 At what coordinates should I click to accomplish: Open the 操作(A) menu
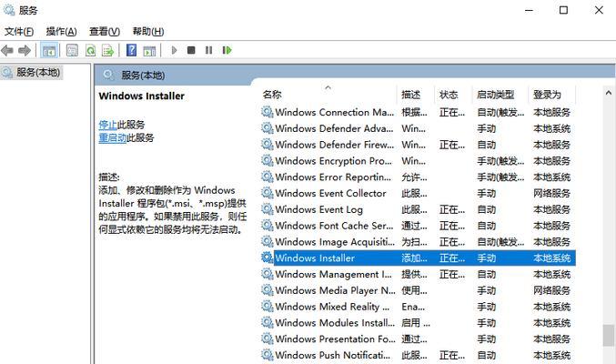[x=61, y=32]
